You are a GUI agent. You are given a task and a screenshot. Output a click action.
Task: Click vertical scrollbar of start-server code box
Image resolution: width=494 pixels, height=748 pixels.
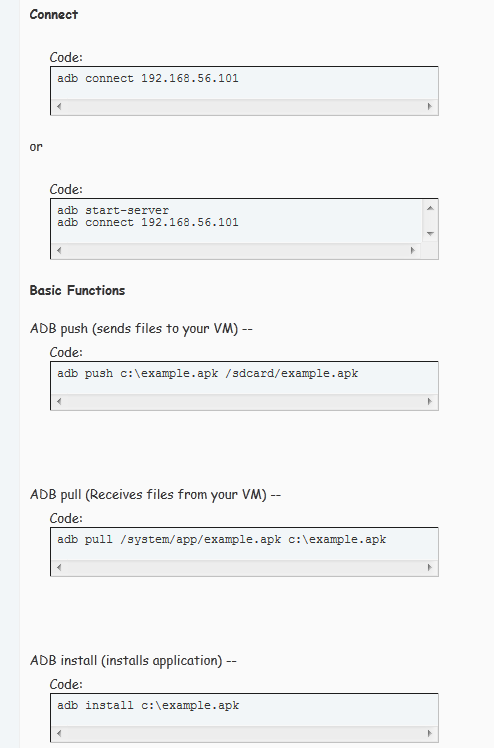tap(430, 221)
